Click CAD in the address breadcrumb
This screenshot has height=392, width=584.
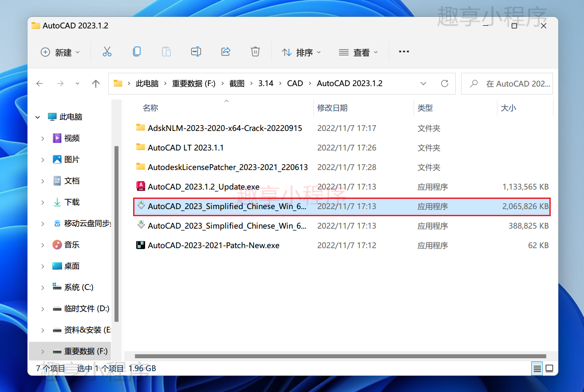[295, 83]
